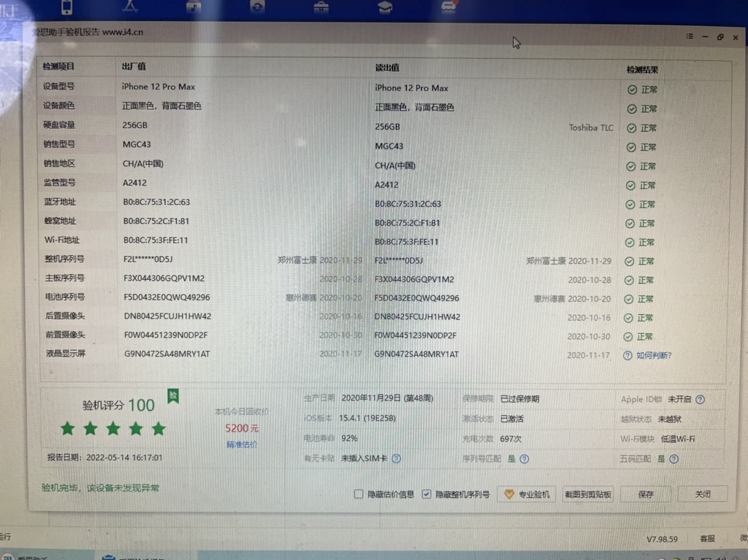Click iOS版本 value 15.4.1 (19E258)
The height and width of the screenshot is (560, 748).
pyautogui.click(x=367, y=418)
